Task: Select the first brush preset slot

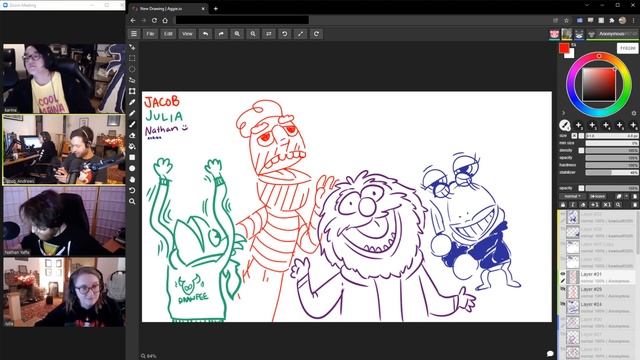Action: coord(564,125)
